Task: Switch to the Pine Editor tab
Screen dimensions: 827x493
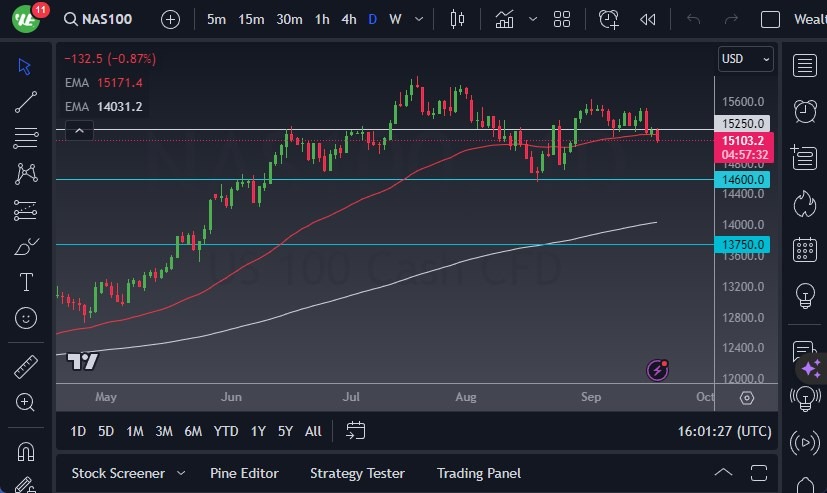Action: coord(244,473)
